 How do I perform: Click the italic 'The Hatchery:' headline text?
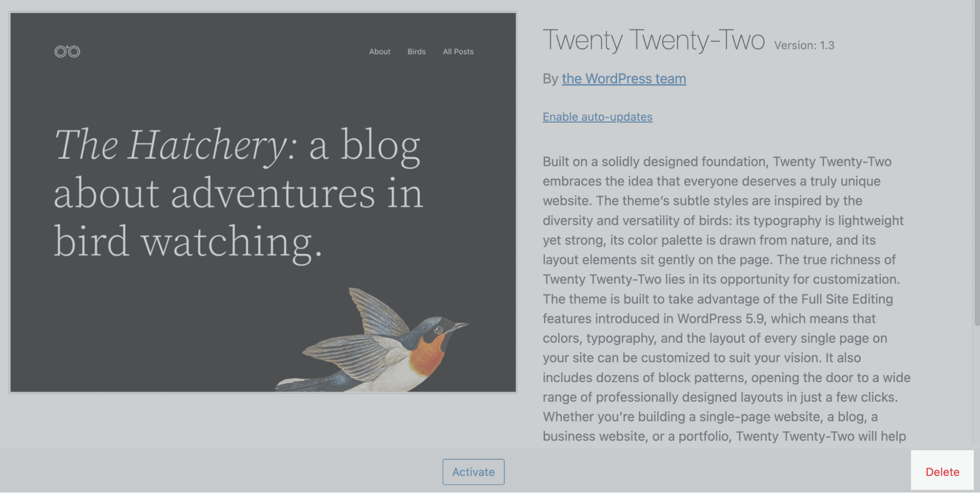[175, 146]
